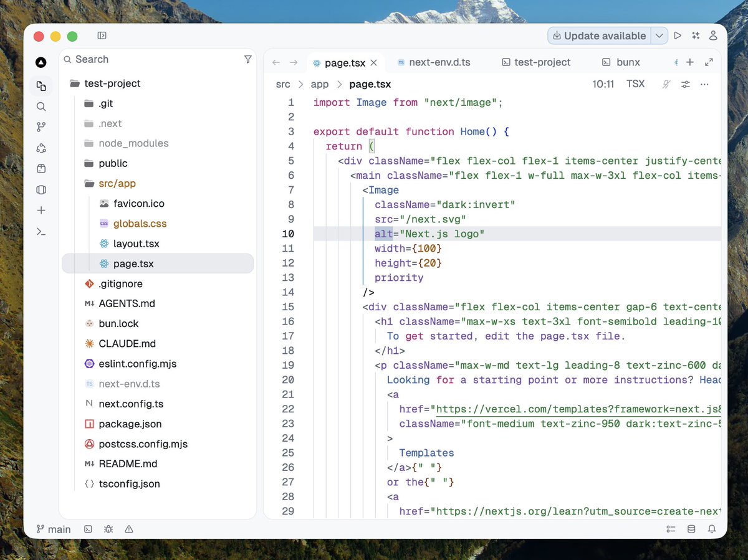The width and height of the screenshot is (748, 560).
Task: Open the editor settings sliders icon
Action: pos(686,84)
